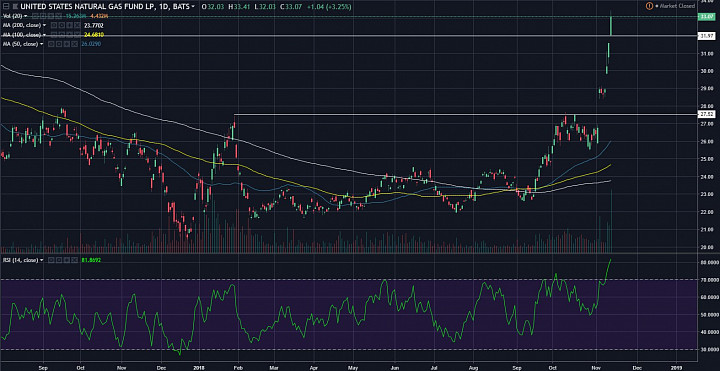Screen dimensions: 720x371
Task: Remove the MA (50, close) indicator with its X
Action: 74,44
